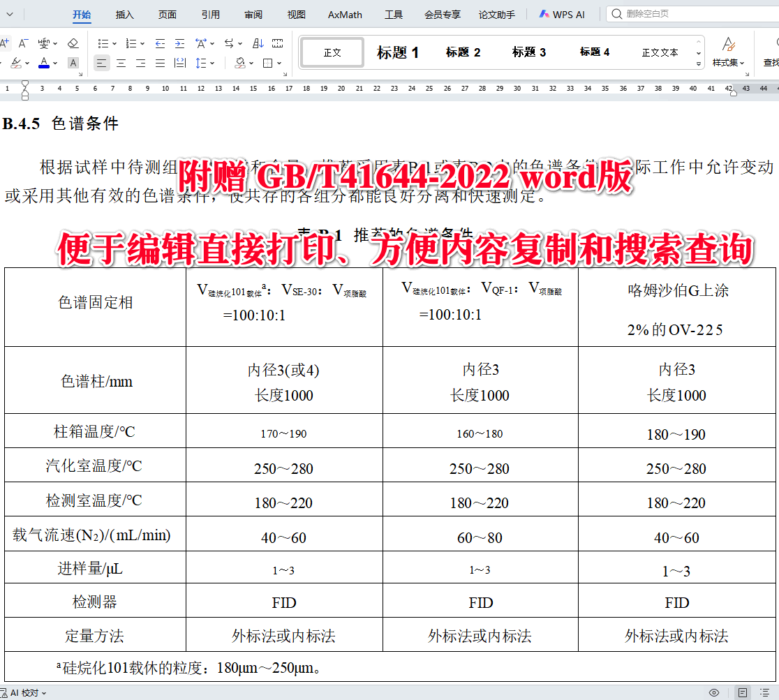Sort text with A-down-arrow icon
The width and height of the screenshot is (779, 700).
[258, 44]
